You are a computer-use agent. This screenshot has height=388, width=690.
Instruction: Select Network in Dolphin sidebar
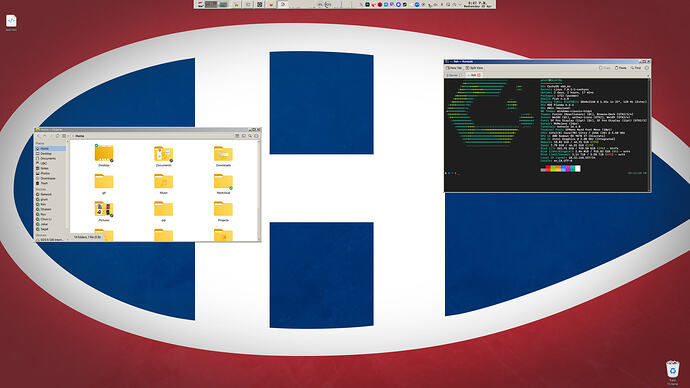click(x=46, y=194)
